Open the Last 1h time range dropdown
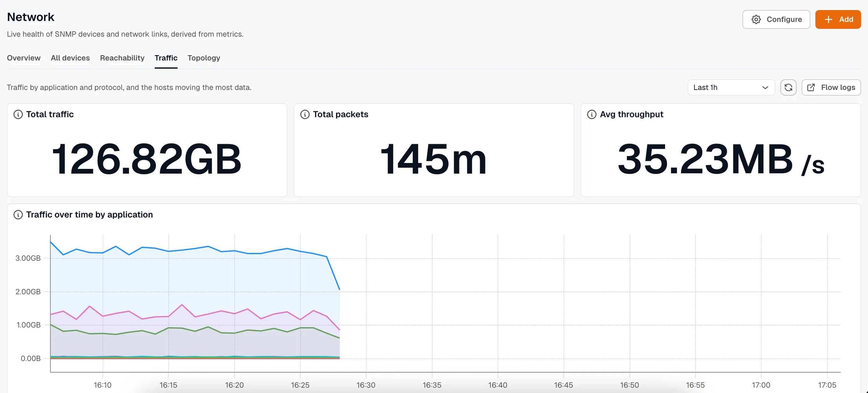 731,88
